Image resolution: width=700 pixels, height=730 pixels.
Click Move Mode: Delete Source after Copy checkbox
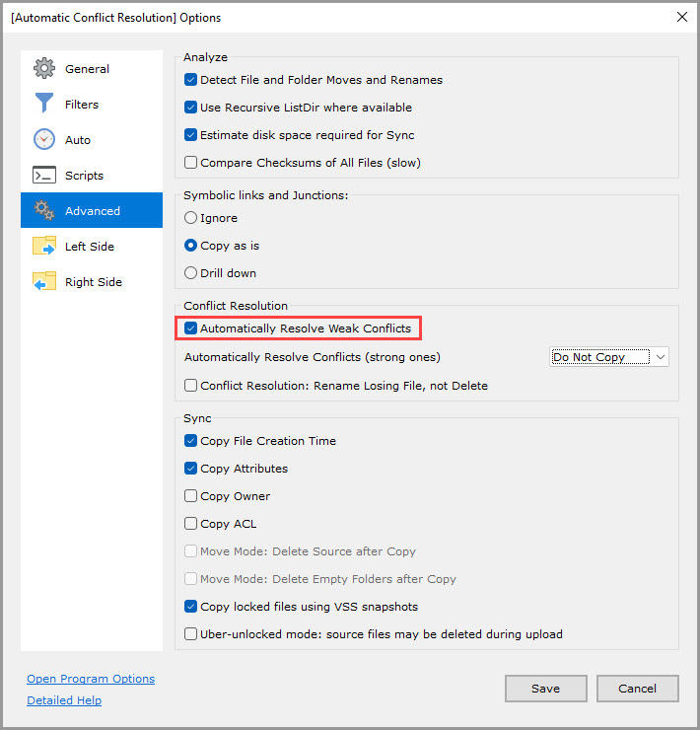190,550
